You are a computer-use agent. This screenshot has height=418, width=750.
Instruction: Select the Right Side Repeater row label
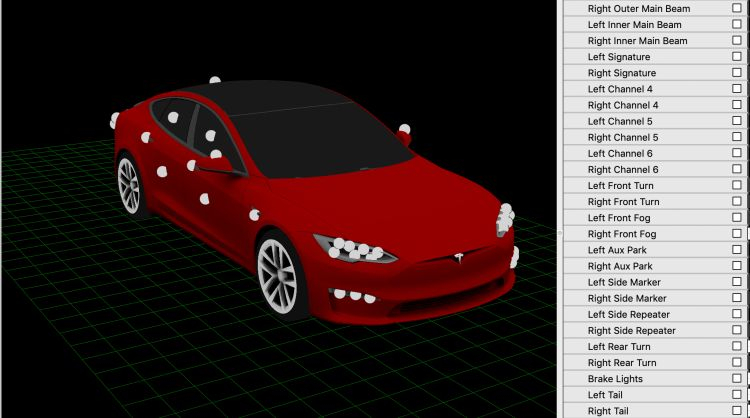coord(631,330)
